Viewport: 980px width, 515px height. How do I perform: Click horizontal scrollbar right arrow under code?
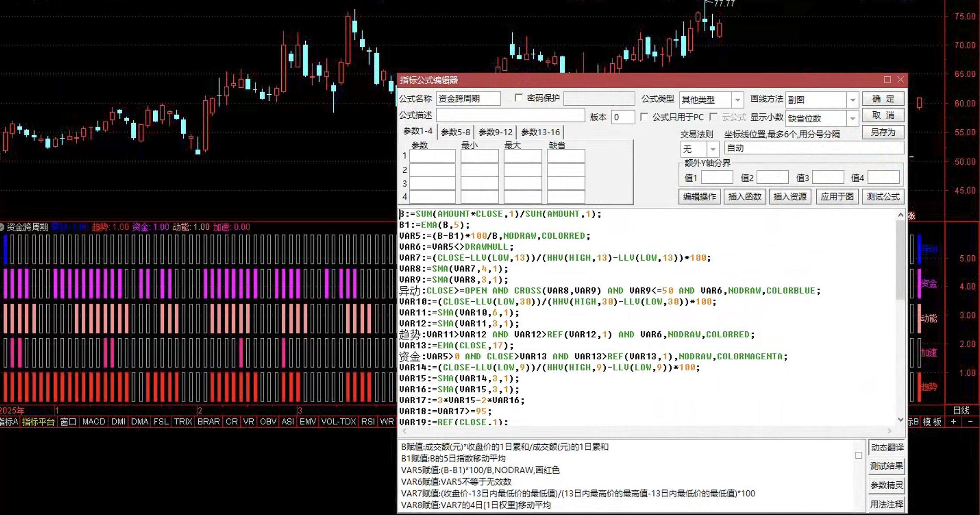(889, 431)
